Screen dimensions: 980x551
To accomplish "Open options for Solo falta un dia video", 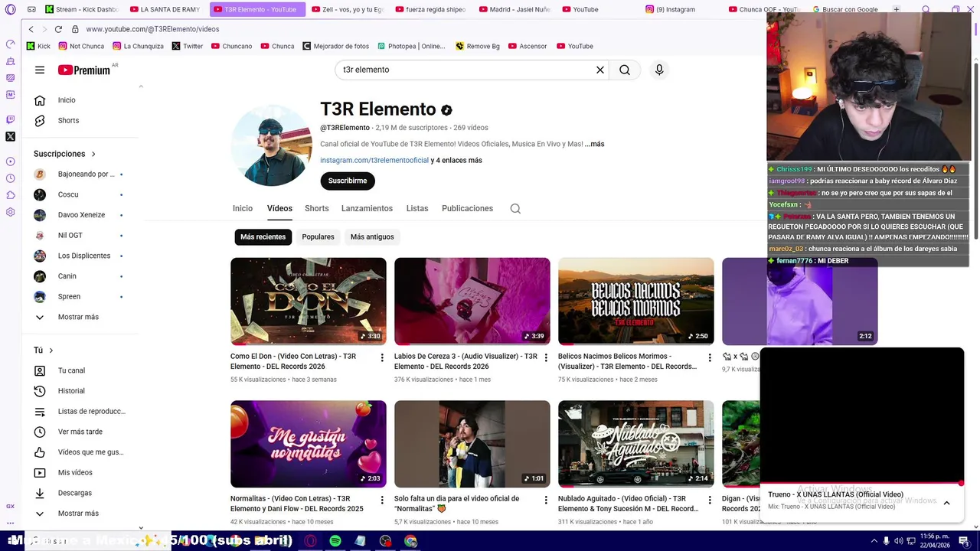I will point(546,500).
